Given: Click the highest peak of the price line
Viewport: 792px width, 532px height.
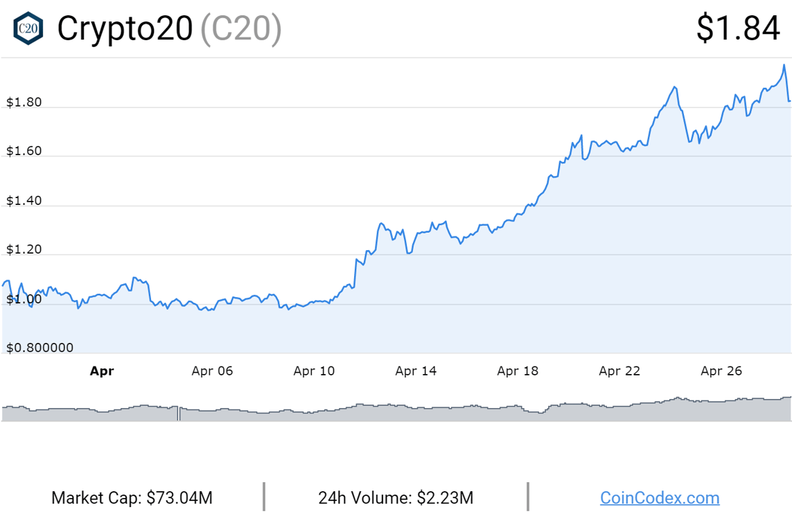Looking at the screenshot, I should click(x=784, y=65).
